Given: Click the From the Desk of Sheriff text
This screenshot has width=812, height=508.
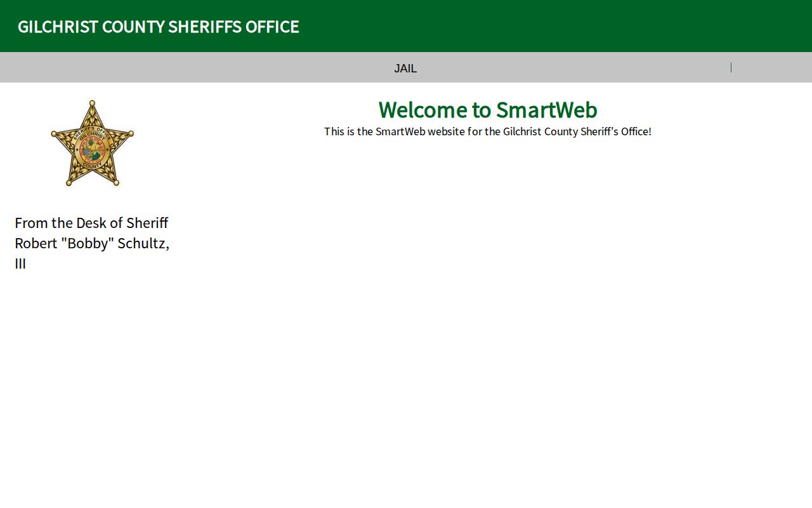Looking at the screenshot, I should click(x=92, y=243).
